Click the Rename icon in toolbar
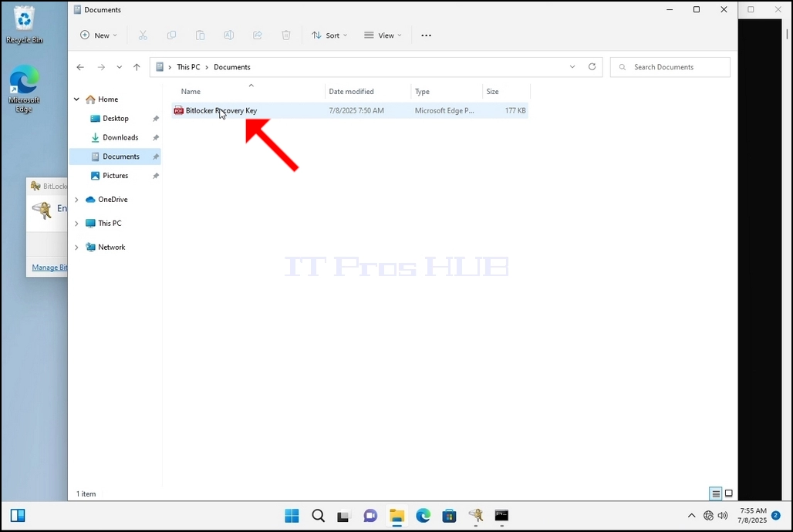 click(228, 35)
